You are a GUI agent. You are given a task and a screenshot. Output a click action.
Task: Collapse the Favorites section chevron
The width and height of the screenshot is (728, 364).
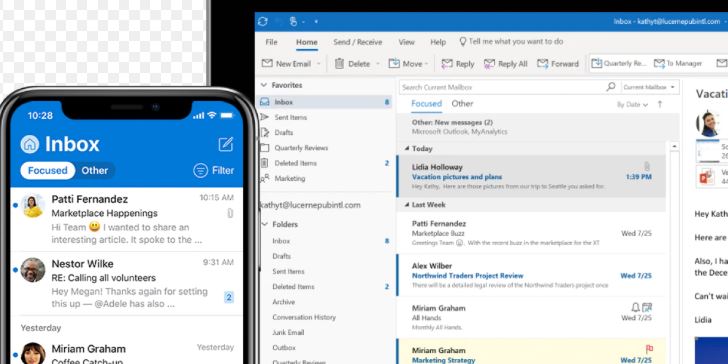264,85
